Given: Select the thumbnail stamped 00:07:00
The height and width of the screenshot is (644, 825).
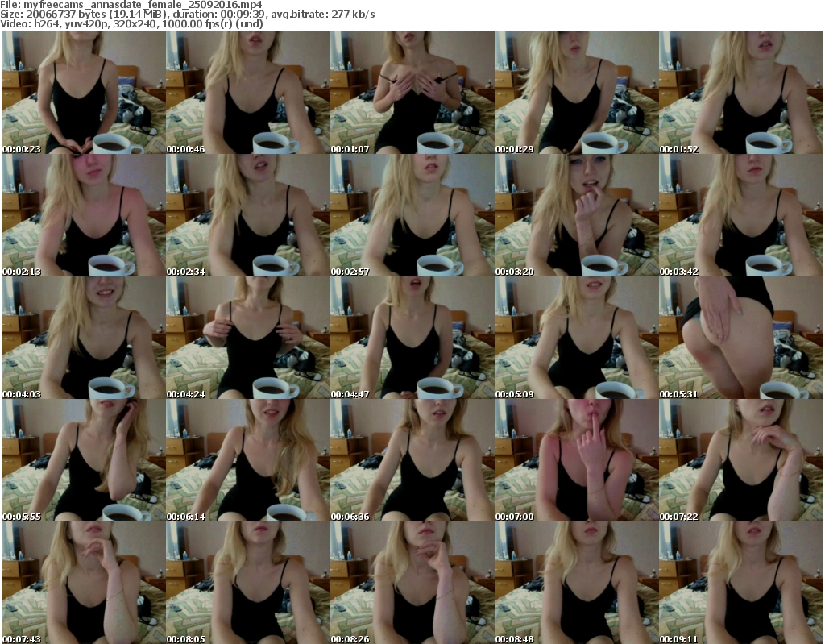Looking at the screenshot, I should point(577,460).
